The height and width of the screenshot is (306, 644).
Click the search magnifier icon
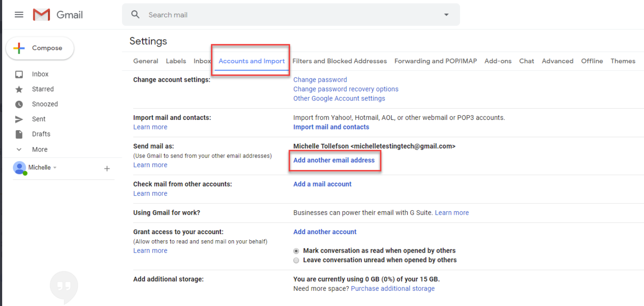(x=136, y=15)
